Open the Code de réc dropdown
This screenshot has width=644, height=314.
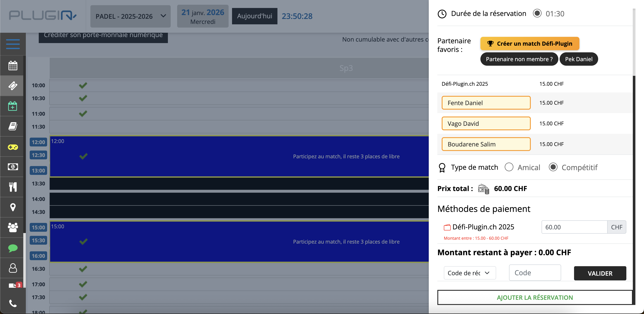pos(469,273)
